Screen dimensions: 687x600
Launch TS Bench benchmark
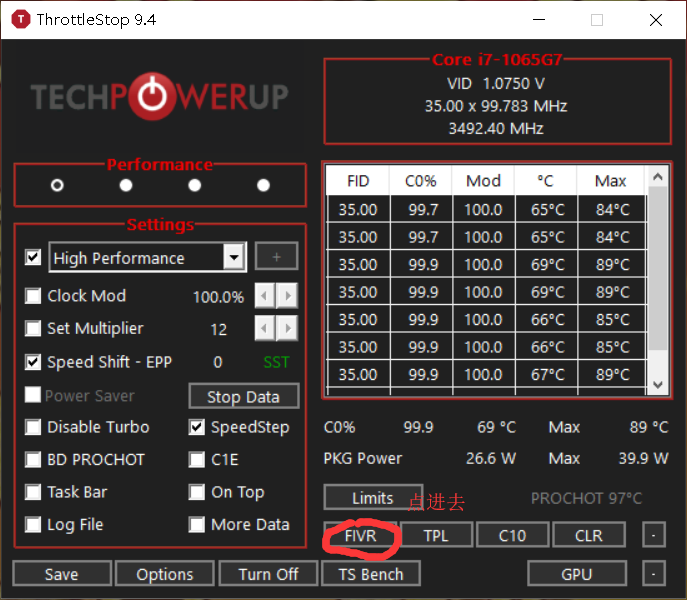[371, 574]
